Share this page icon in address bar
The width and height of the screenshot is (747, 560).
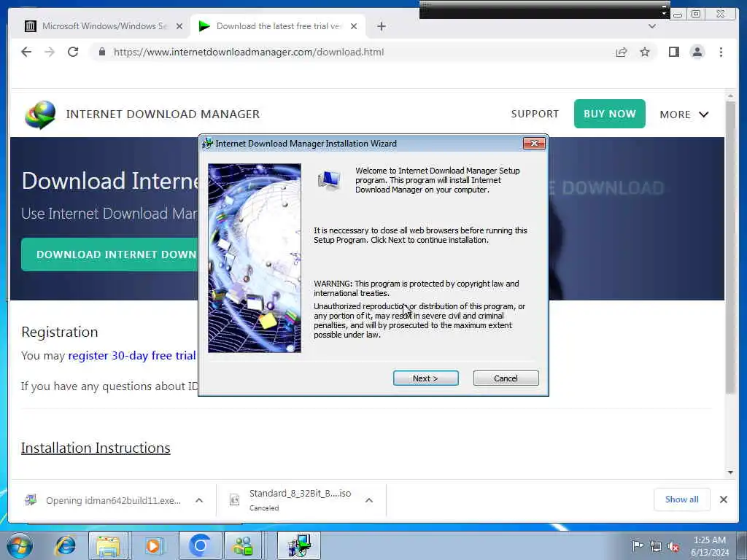[622, 52]
